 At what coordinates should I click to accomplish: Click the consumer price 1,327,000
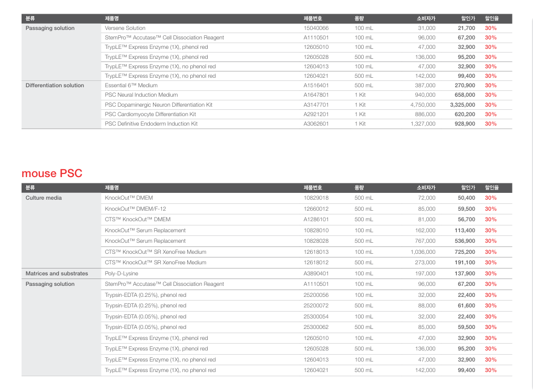[x=423, y=124]
